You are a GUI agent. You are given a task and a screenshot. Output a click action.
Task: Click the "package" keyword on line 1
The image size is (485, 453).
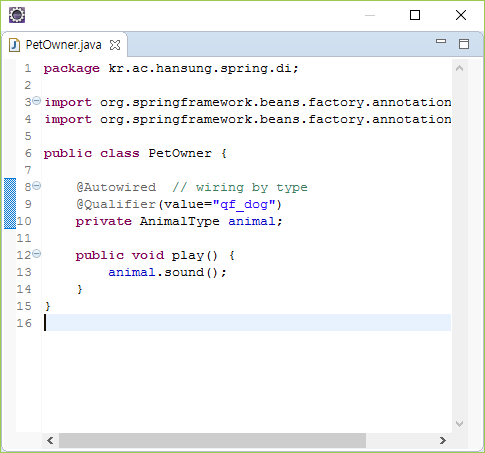72,69
